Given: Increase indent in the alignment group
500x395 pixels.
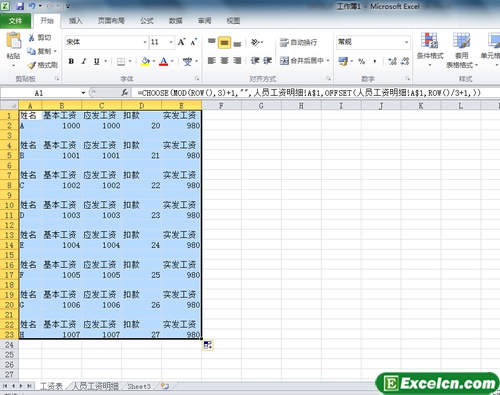Looking at the screenshot, I should 268,61.
